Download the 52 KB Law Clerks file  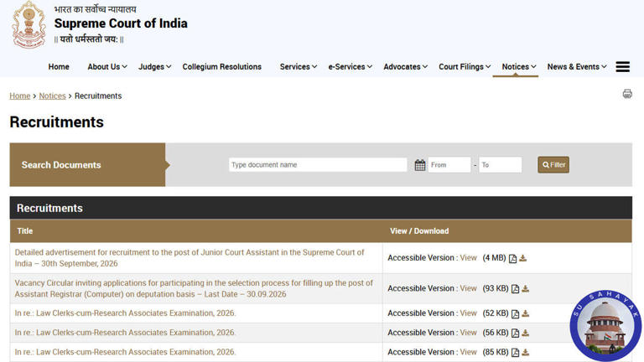[x=525, y=313]
